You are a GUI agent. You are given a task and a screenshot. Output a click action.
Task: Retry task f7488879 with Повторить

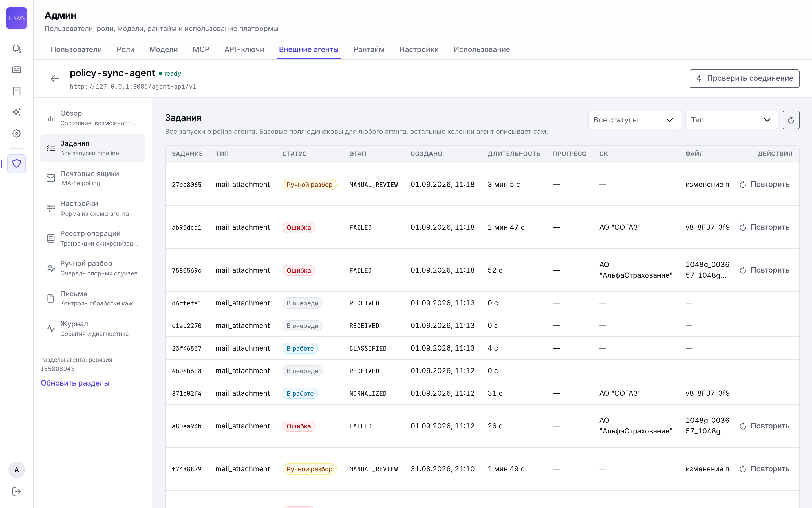click(x=764, y=469)
